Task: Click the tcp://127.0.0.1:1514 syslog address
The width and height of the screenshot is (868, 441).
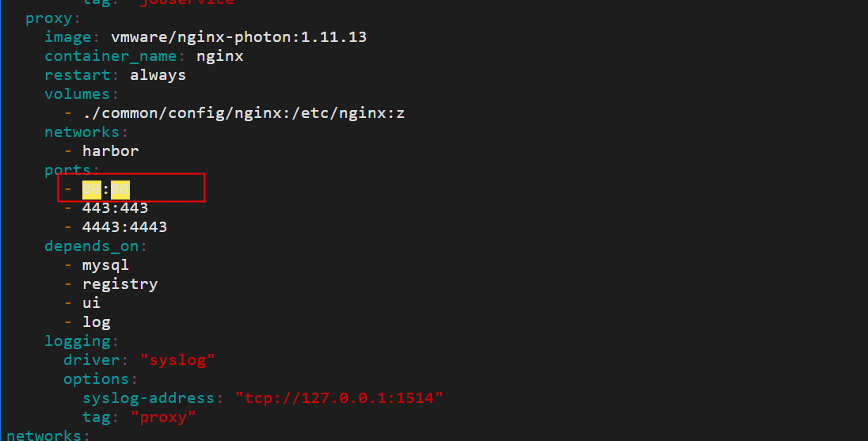Action: [339, 398]
